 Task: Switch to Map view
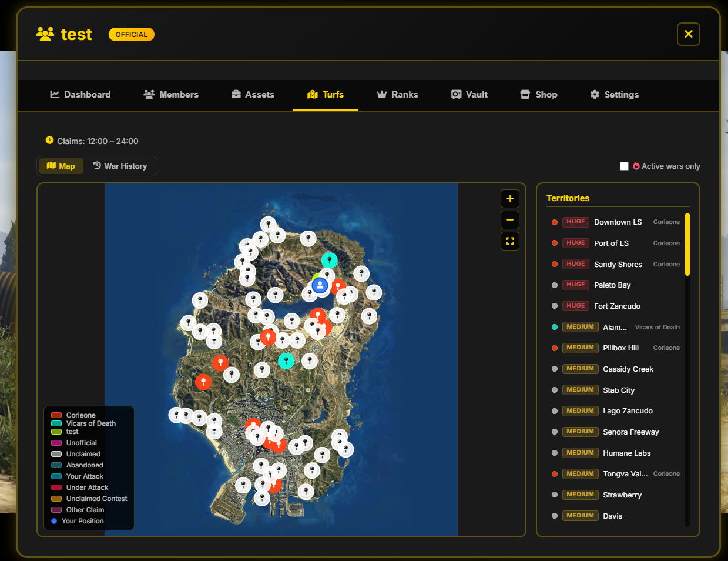pos(61,166)
